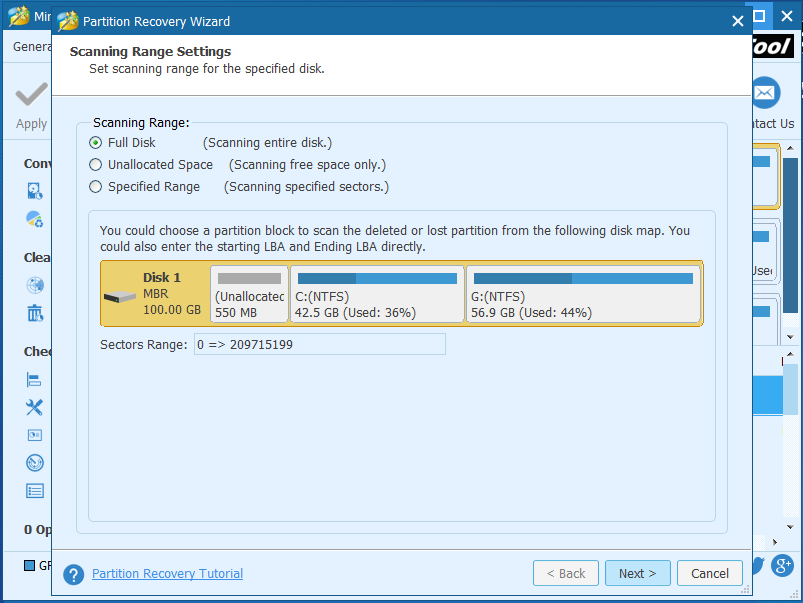Click the Surface Test sidebar icon
This screenshot has height=603, width=803.
35,435
